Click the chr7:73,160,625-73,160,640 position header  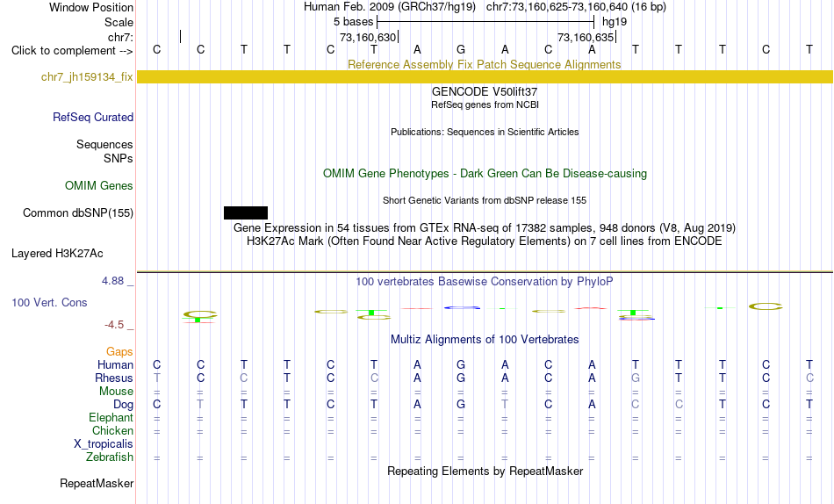click(x=576, y=7)
